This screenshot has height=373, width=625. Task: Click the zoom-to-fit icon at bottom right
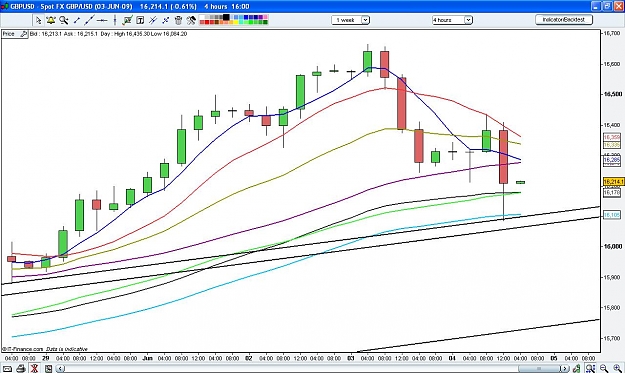(x=591, y=368)
